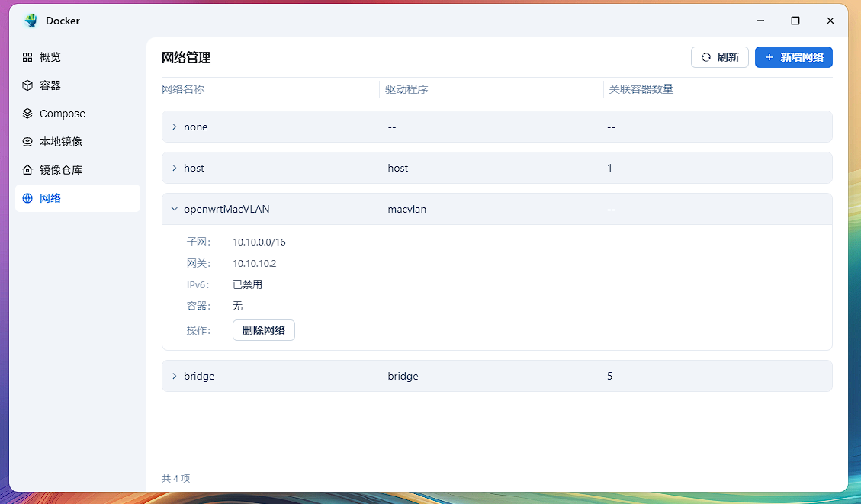Sort by 网络名称 column header
The height and width of the screenshot is (504, 861).
[x=183, y=89]
